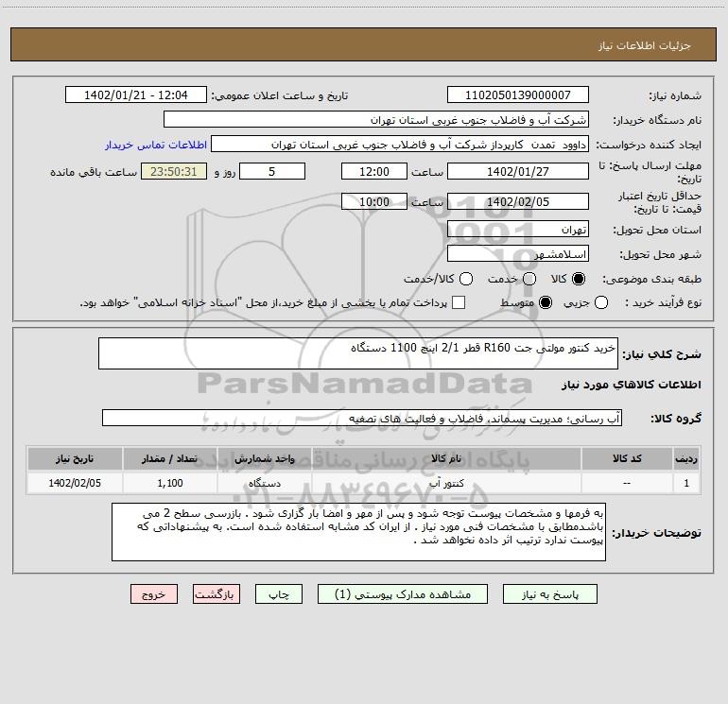Click the کنتور آب item cell
Viewport: 728px width, 704px height.
click(x=446, y=483)
